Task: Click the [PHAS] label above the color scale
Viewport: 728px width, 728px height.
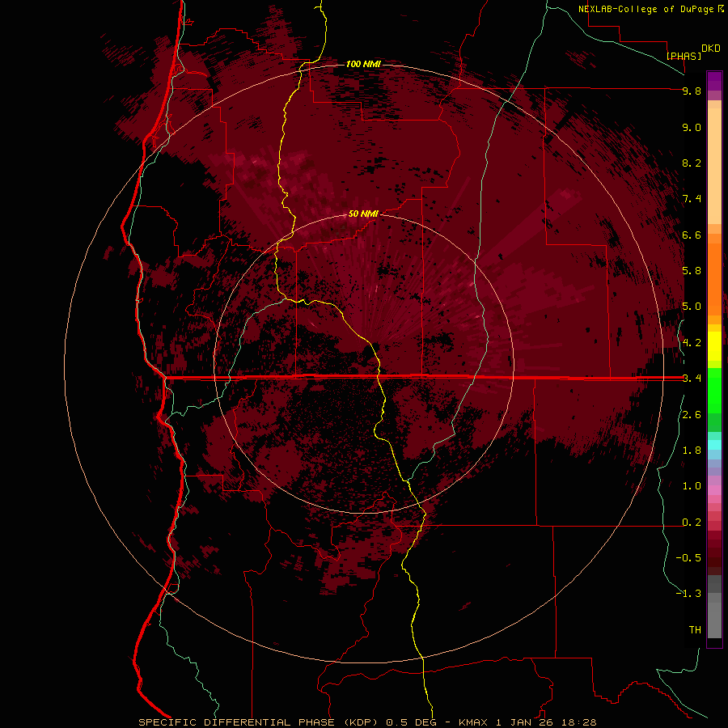Action: click(684, 56)
